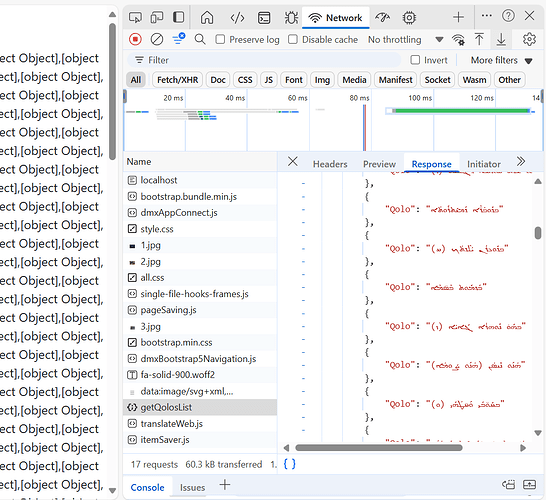Click the page vertical scrollbar thumb
Viewport: 546px width, 500px height.
tap(112, 91)
